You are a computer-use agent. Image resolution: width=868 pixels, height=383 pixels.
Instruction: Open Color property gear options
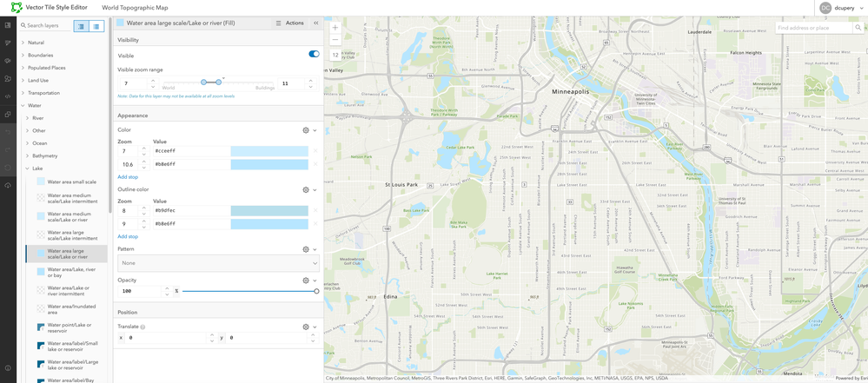[306, 130]
